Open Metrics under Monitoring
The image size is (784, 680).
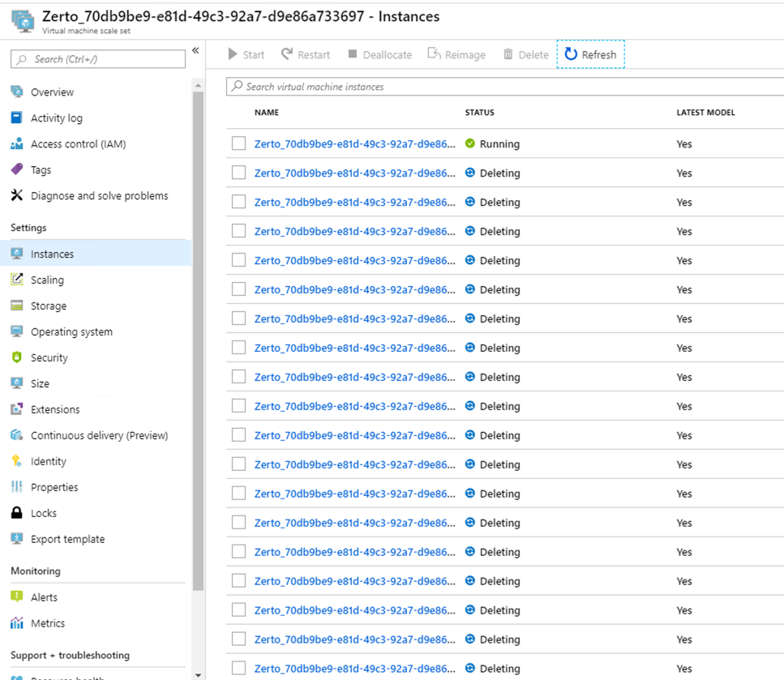click(x=48, y=623)
